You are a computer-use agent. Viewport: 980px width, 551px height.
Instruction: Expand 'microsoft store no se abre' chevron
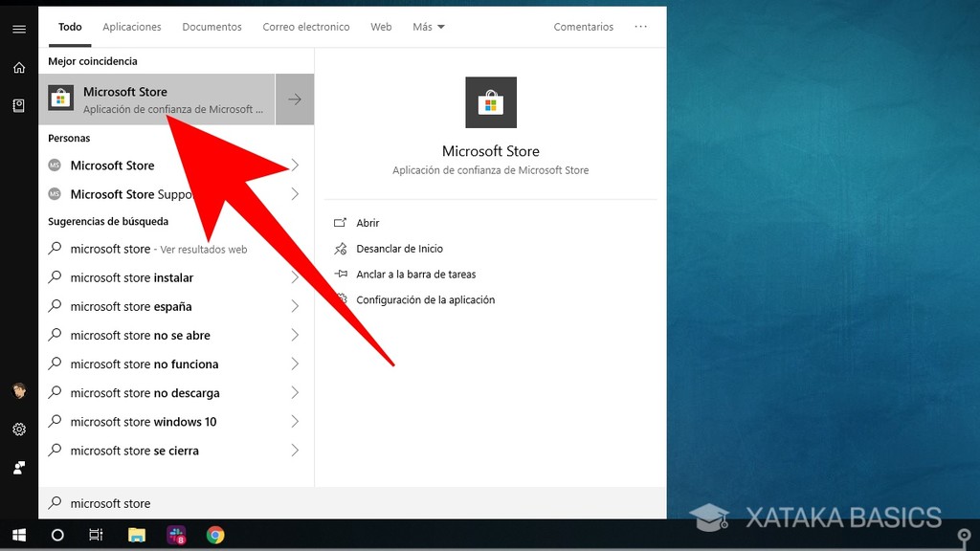click(x=295, y=335)
